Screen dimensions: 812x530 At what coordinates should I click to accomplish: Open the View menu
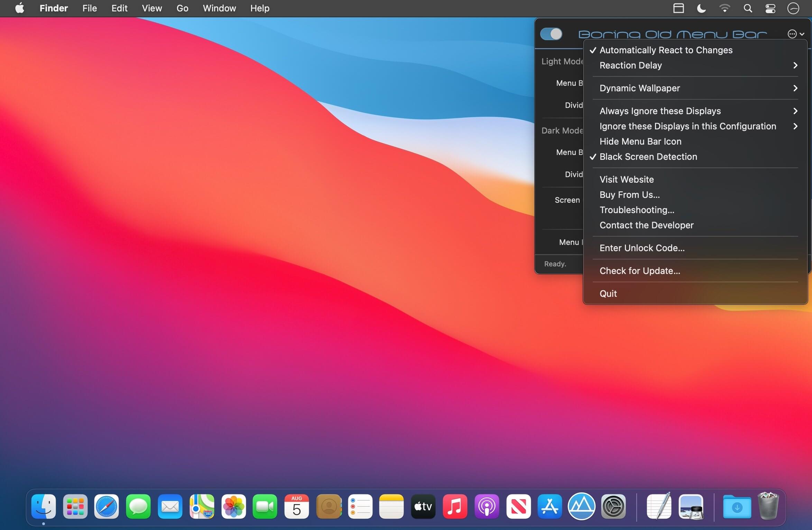coord(152,8)
